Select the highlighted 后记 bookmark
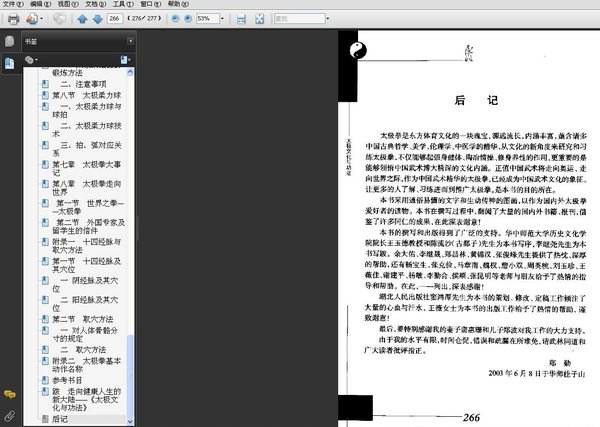The image size is (600, 427). (x=60, y=419)
